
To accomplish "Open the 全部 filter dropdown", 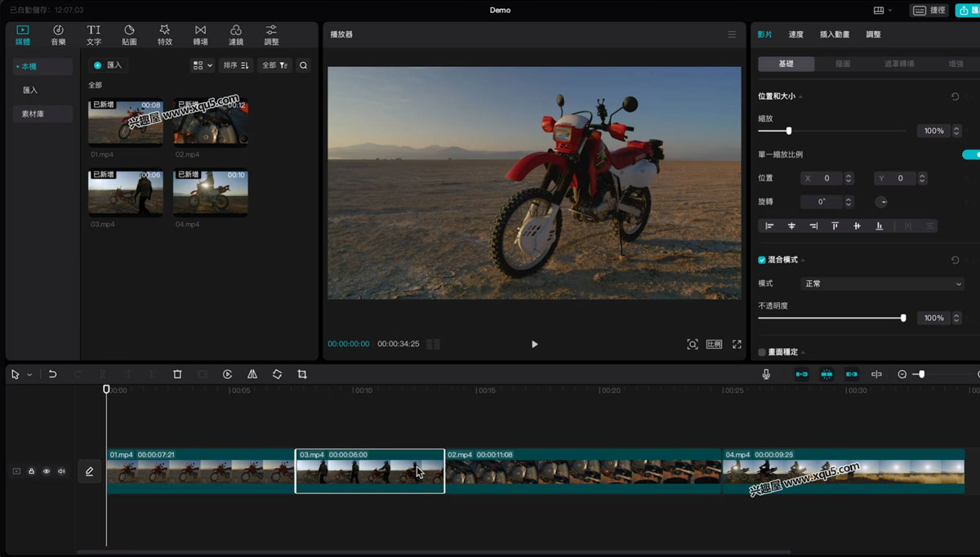I will (274, 65).
